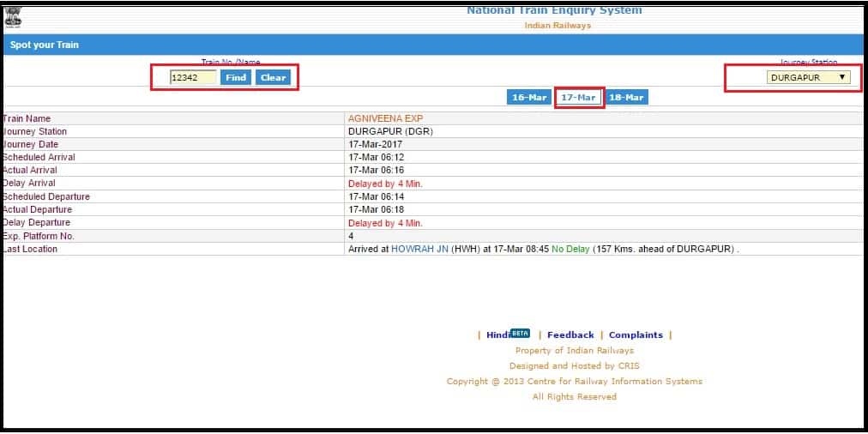Select the 18-Mar date tab
The width and height of the screenshot is (868, 434).
click(x=626, y=98)
